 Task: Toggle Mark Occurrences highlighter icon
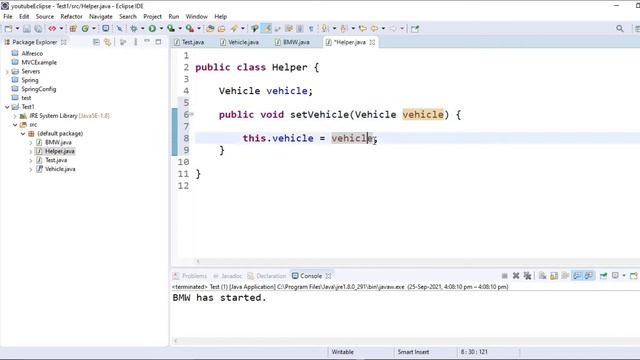tap(267, 29)
